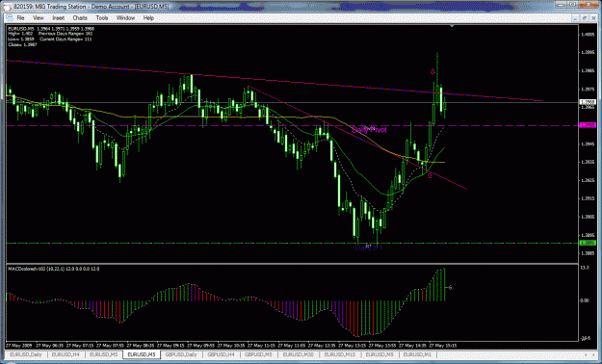This screenshot has height=364, width=602.
Task: Switch to the EURUSD,M1 chart tab
Action: point(417,354)
